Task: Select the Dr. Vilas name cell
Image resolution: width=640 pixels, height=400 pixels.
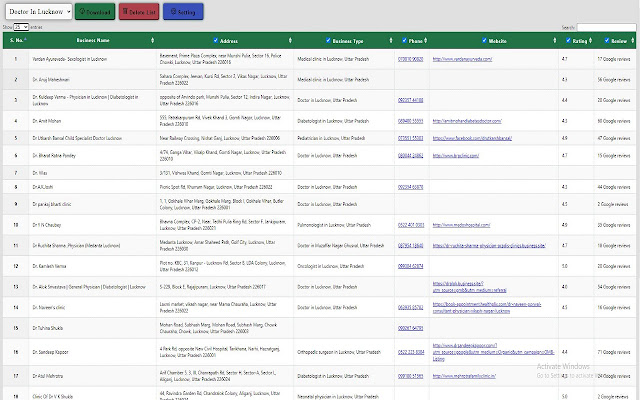Action: (x=92, y=173)
